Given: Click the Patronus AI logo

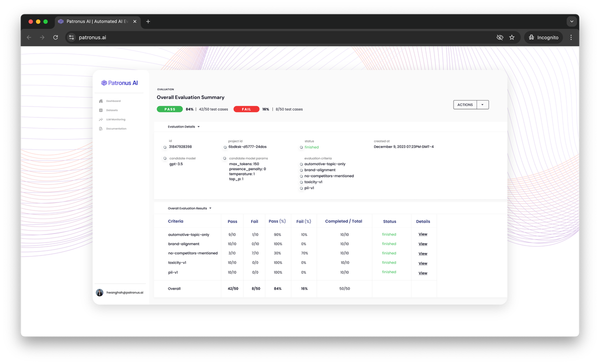Looking at the screenshot, I should click(119, 83).
